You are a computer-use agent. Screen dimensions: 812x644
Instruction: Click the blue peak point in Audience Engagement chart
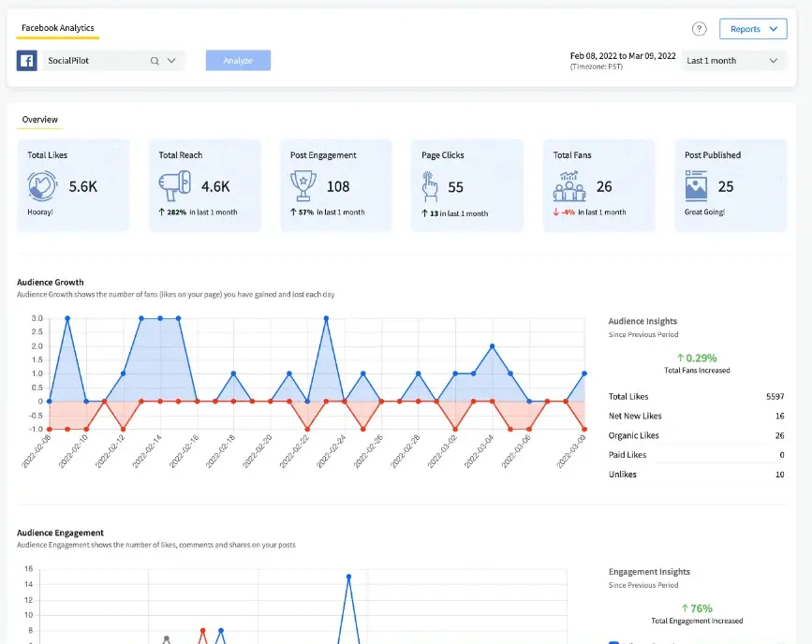click(348, 577)
